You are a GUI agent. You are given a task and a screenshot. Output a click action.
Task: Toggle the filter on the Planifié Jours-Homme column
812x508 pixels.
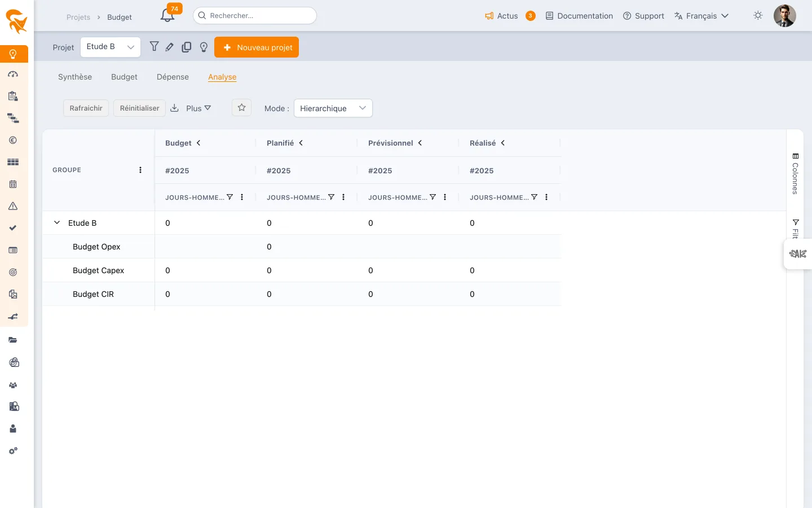pos(332,197)
